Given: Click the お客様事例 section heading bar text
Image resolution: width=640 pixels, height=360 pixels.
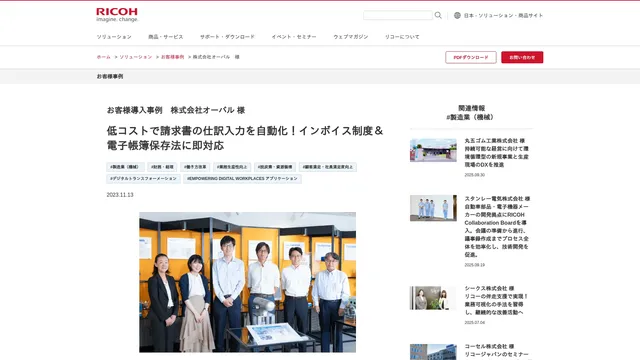Looking at the screenshot, I should point(110,76).
